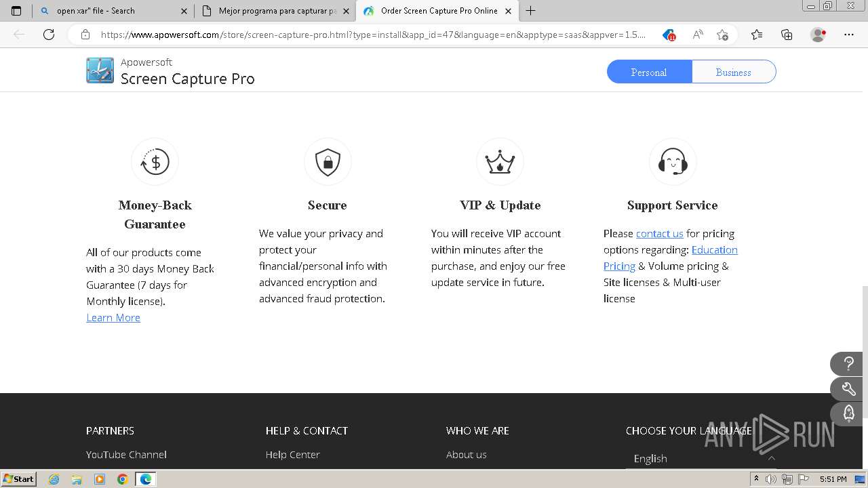Viewport: 868px width, 488px height.
Task: Click Edge icon in taskbar
Action: [x=145, y=479]
